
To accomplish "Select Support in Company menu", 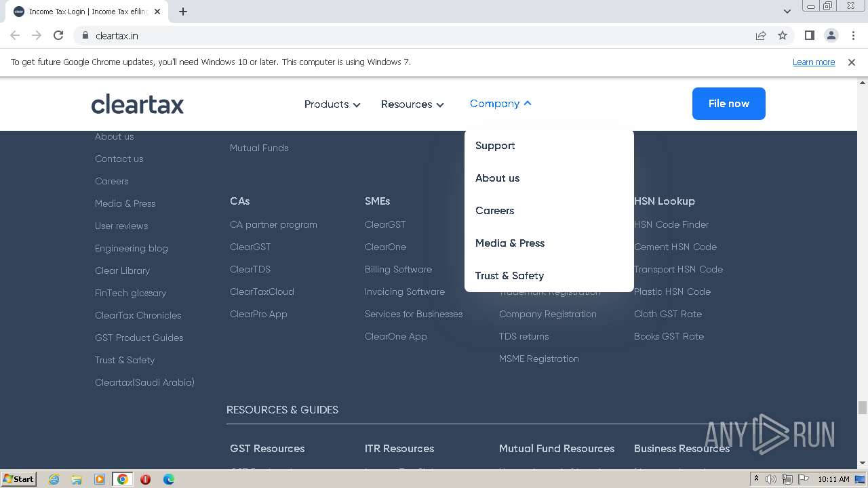I will pyautogui.click(x=495, y=146).
